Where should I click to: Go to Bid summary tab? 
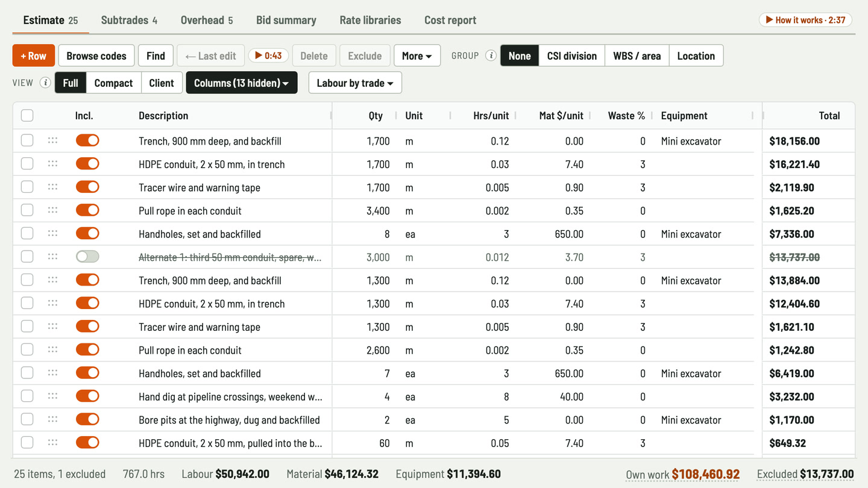pos(286,20)
